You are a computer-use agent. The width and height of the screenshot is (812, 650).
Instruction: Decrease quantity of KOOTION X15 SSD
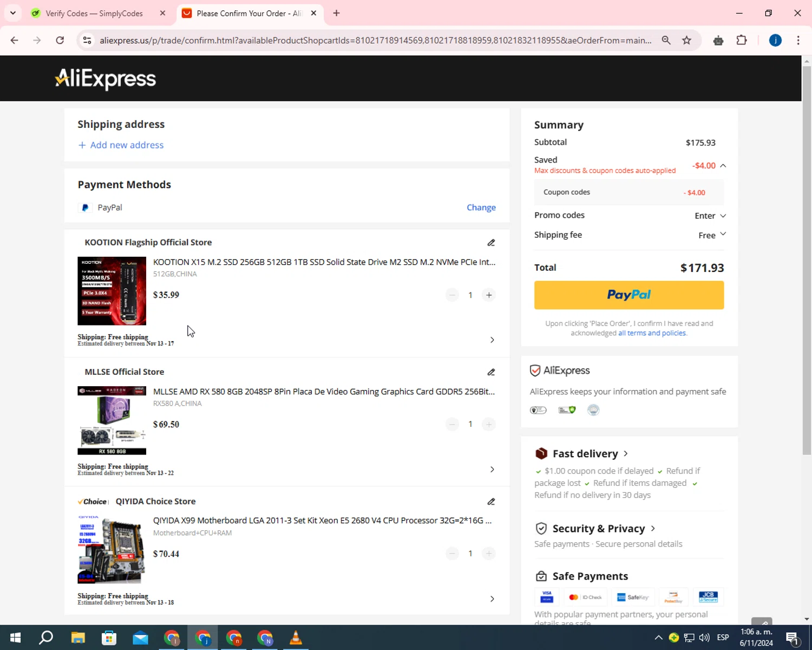pos(452,295)
